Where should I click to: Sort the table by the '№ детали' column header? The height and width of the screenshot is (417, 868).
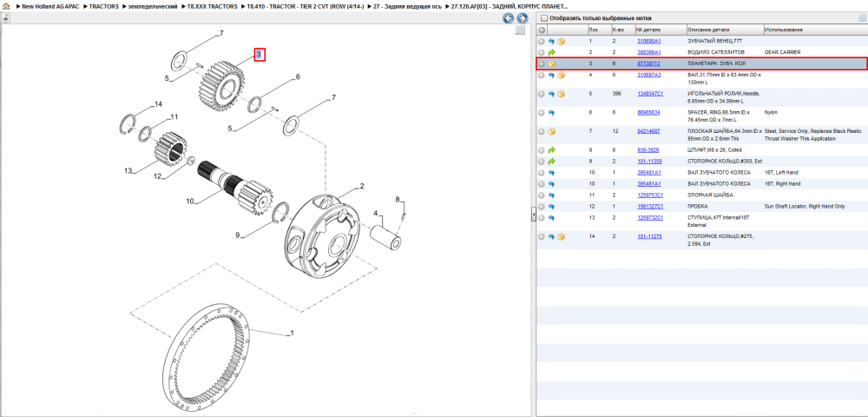click(x=660, y=30)
